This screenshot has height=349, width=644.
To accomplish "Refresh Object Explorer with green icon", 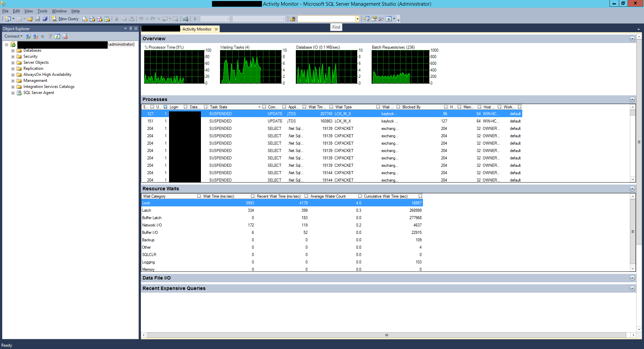I will 57,36.
